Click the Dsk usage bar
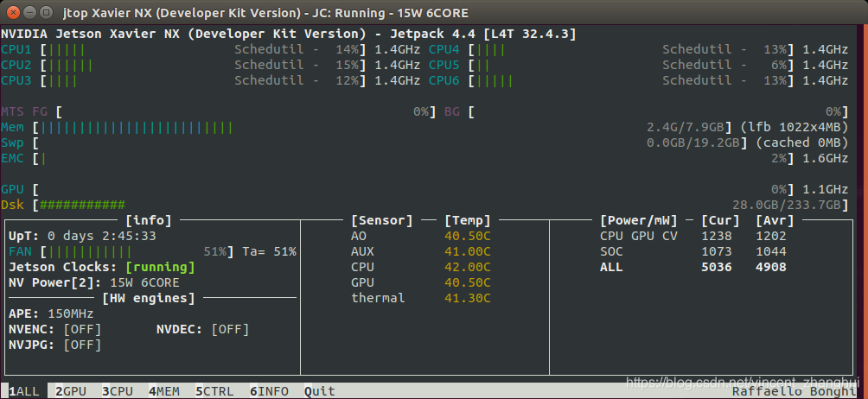Viewport: 868px width, 399px height. 440,205
